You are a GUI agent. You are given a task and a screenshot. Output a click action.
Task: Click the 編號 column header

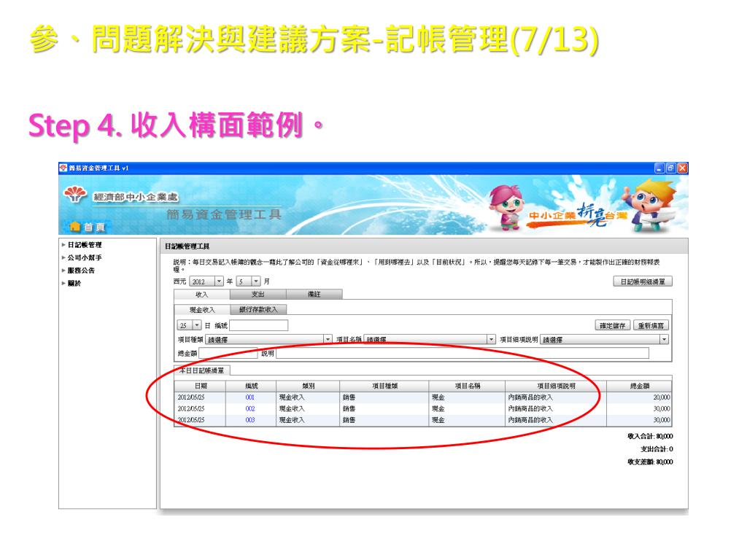[x=251, y=386]
